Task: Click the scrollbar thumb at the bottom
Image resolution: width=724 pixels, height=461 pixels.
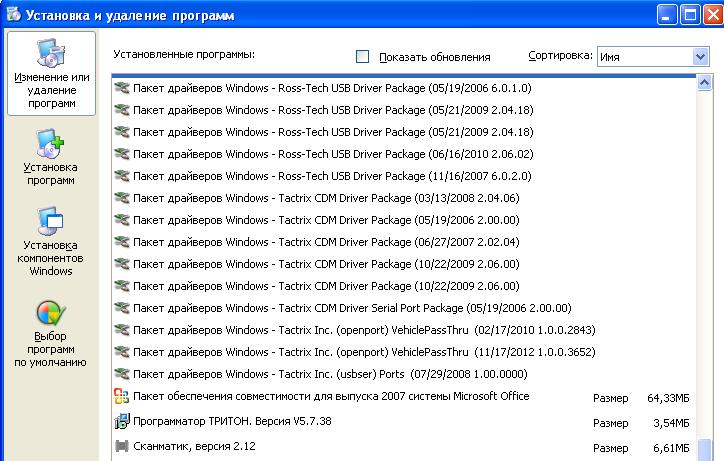Action: point(704,449)
